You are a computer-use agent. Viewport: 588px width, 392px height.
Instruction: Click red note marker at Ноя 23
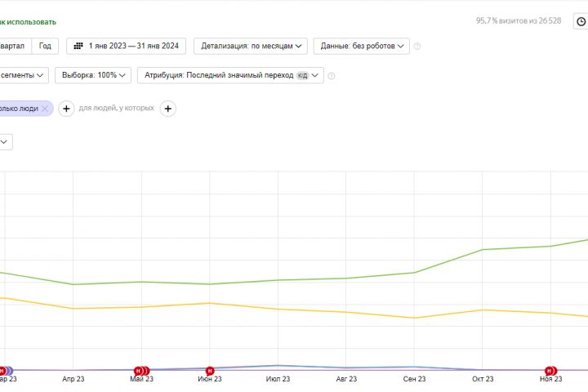pos(551,371)
